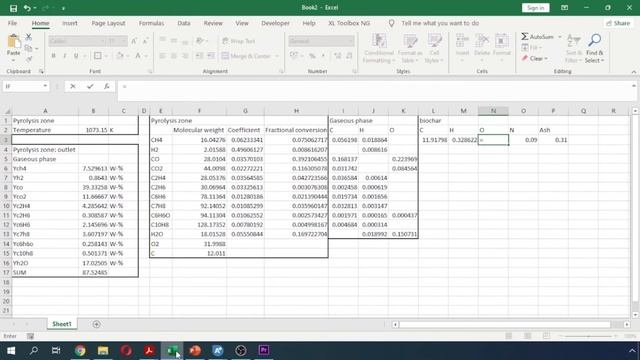Viewport: 640px width, 360px height.
Task: Click the Font Color A icon
Action: pyautogui.click(x=138, y=56)
